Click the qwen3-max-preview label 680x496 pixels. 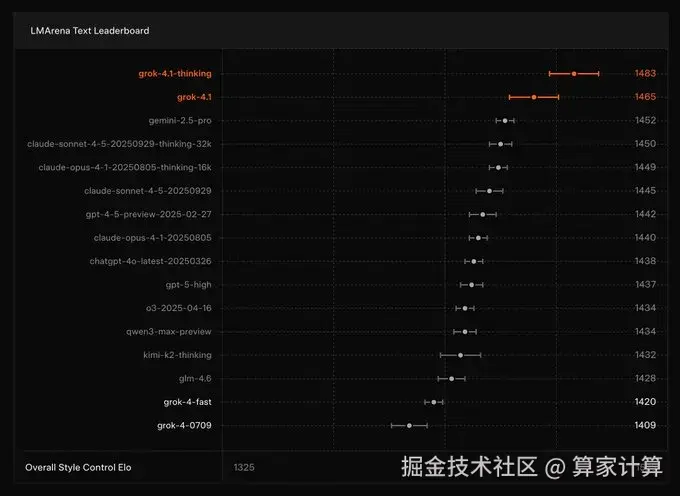pos(169,332)
